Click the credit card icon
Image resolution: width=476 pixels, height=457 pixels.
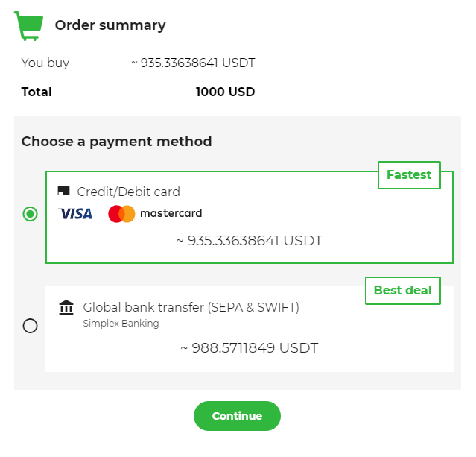64,192
